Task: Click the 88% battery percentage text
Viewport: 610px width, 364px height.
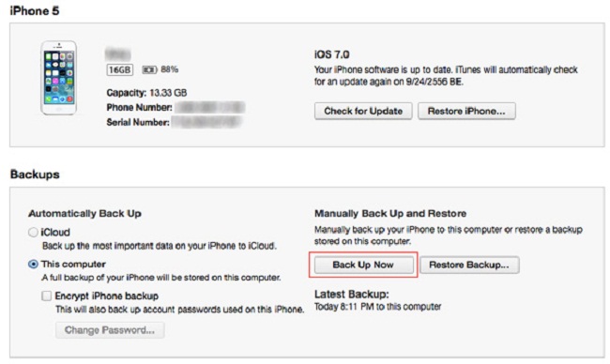Action: click(169, 69)
